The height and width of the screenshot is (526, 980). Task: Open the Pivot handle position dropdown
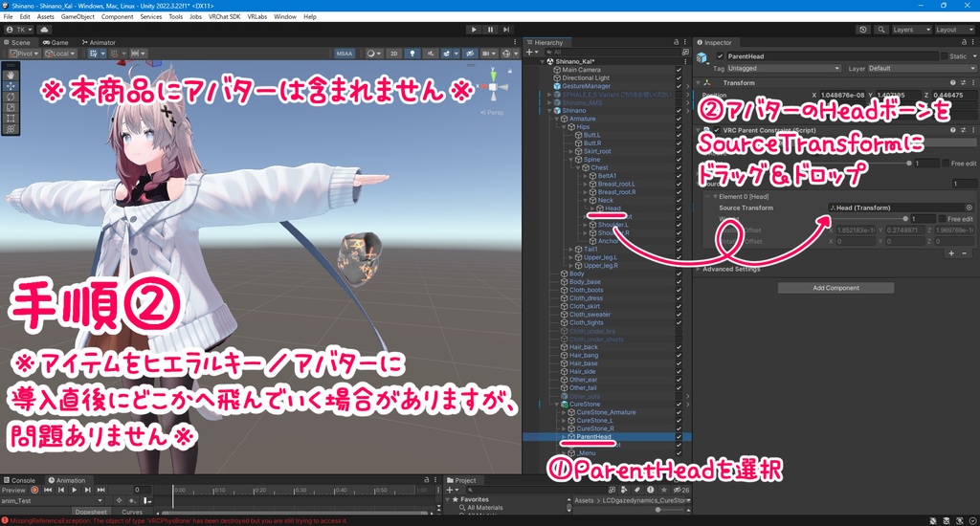click(x=24, y=54)
